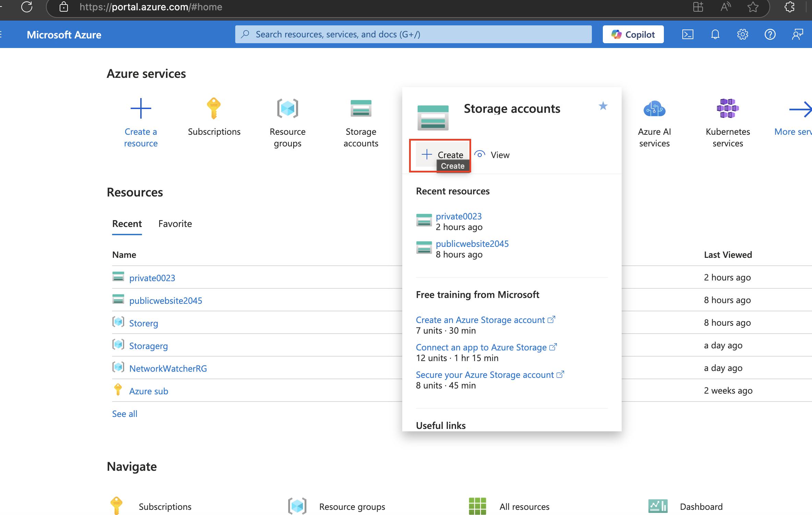This screenshot has width=812, height=515.
Task: Open Resource groups under Navigate
Action: (x=352, y=506)
